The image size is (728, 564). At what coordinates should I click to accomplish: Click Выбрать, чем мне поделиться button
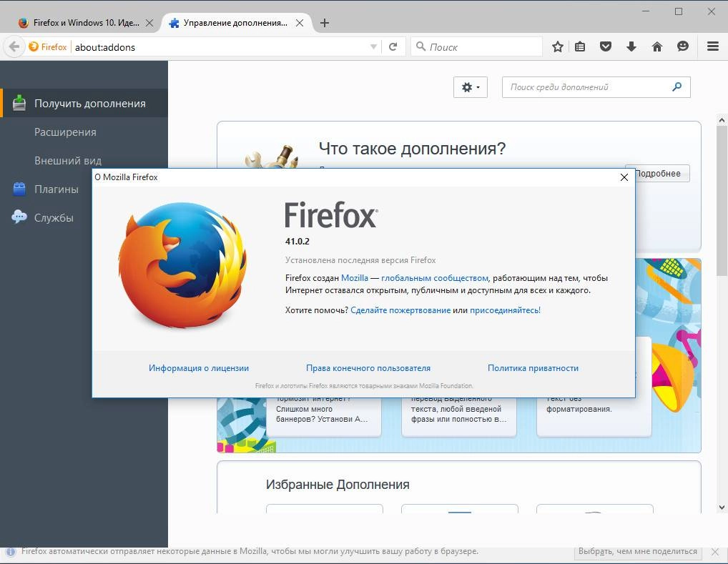(638, 551)
